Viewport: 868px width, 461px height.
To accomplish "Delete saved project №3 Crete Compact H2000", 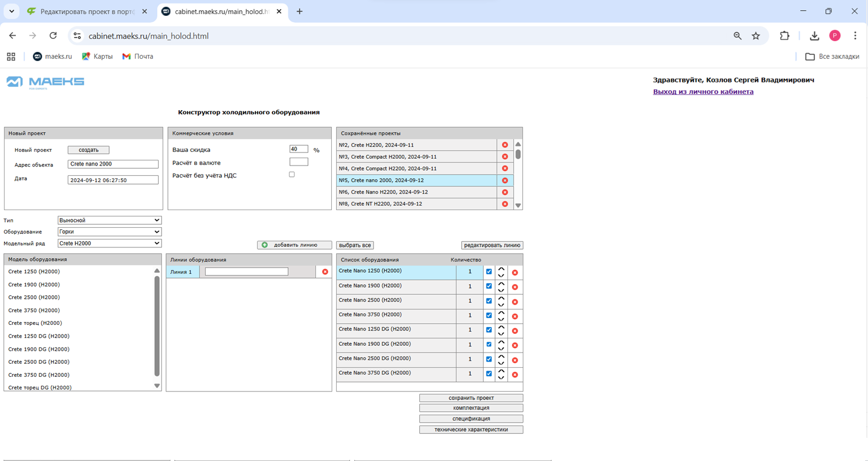I will point(505,157).
